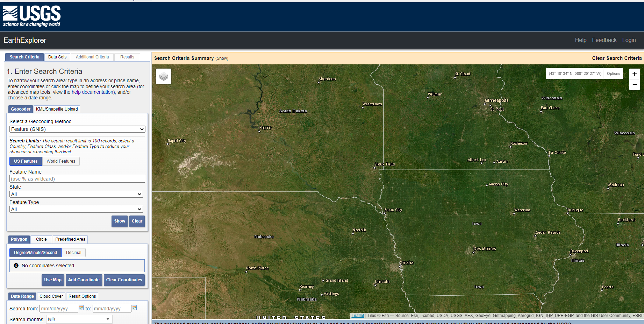Open the Feedback link
This screenshot has height=324, width=644.
coord(604,40)
